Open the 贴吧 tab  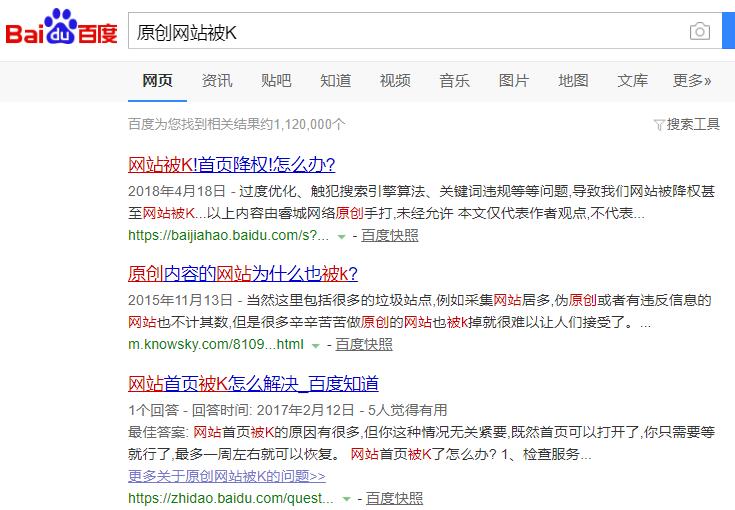click(x=276, y=81)
